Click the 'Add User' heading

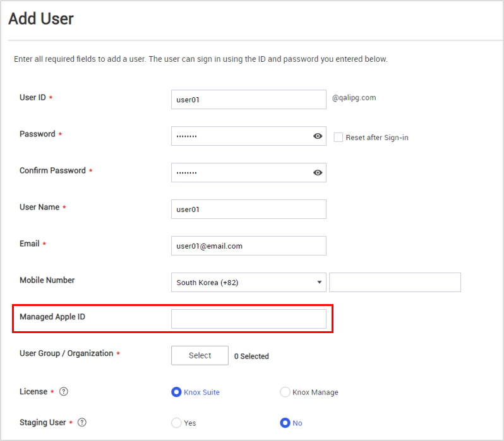(x=41, y=19)
